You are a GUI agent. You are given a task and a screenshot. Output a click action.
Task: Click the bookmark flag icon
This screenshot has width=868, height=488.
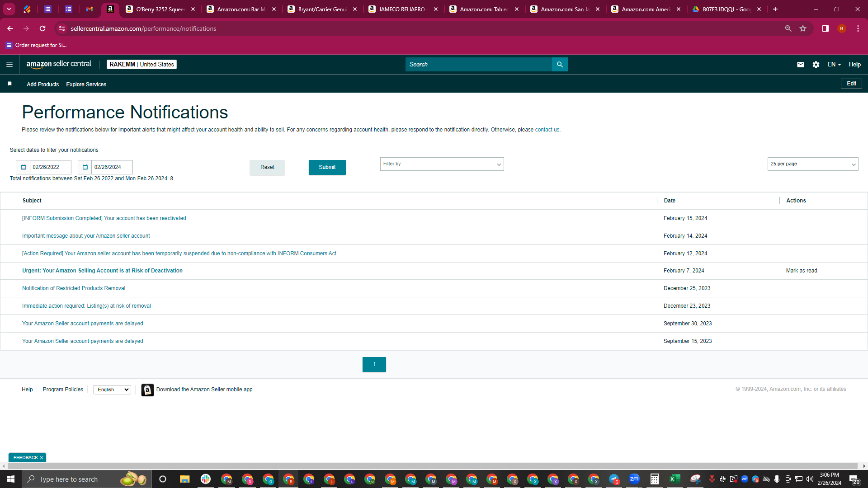pos(10,84)
